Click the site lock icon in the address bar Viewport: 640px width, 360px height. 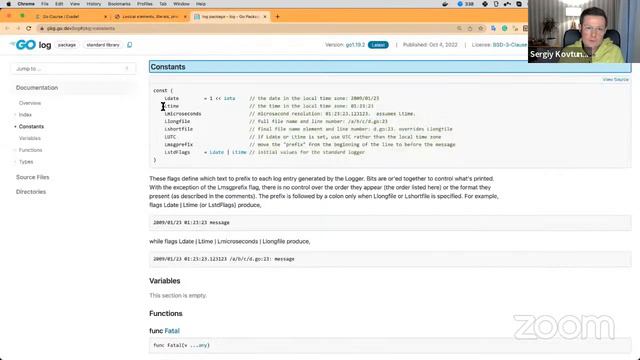[42, 28]
